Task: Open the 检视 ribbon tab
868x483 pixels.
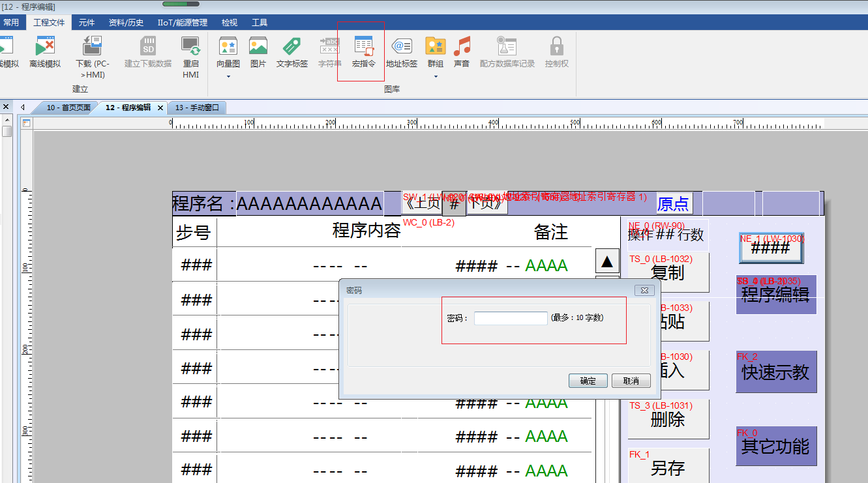Action: point(230,22)
